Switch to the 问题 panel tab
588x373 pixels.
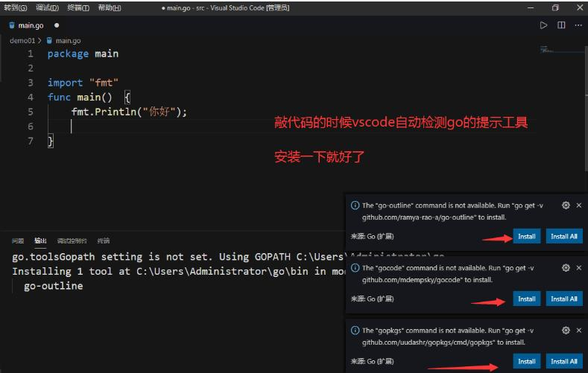[x=18, y=240]
